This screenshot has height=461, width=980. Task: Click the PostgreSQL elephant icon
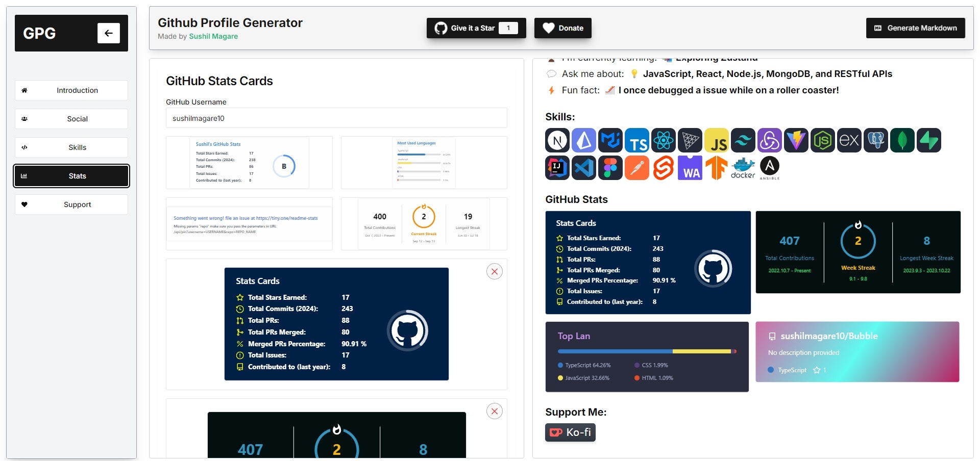(x=876, y=140)
